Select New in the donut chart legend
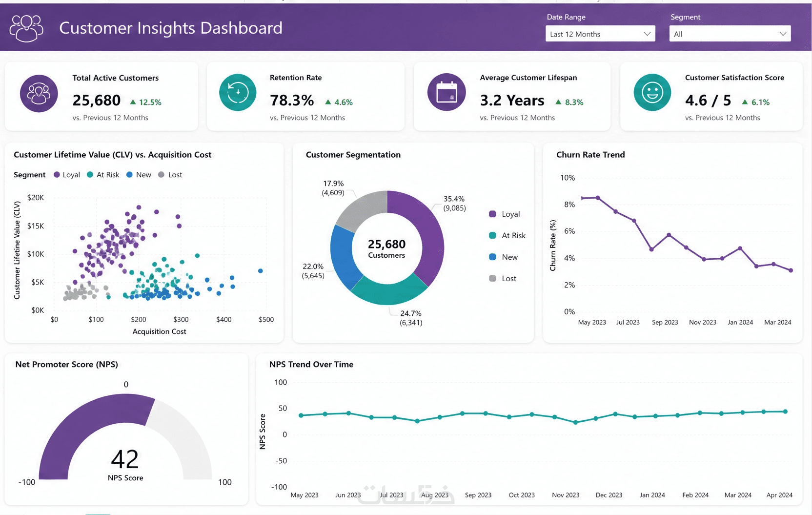 504,257
